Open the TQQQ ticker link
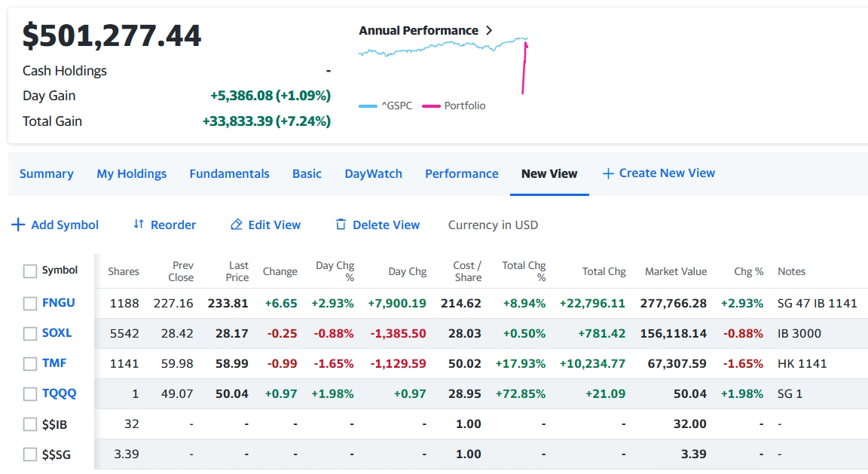This screenshot has width=868, height=474. [59, 393]
